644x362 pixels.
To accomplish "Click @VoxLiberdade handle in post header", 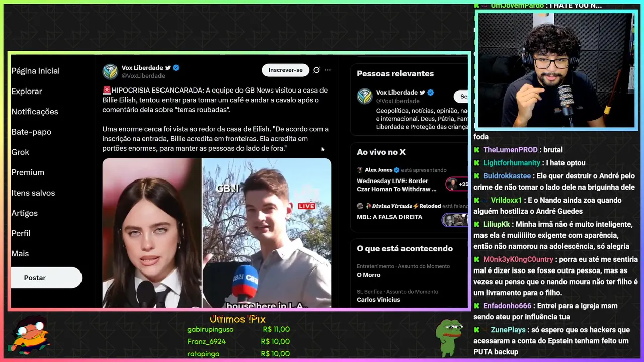I will (x=143, y=76).
